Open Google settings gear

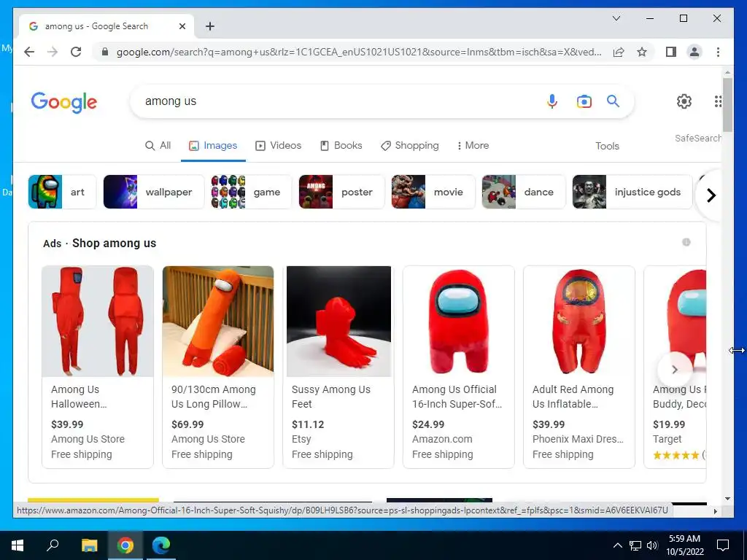[684, 101]
